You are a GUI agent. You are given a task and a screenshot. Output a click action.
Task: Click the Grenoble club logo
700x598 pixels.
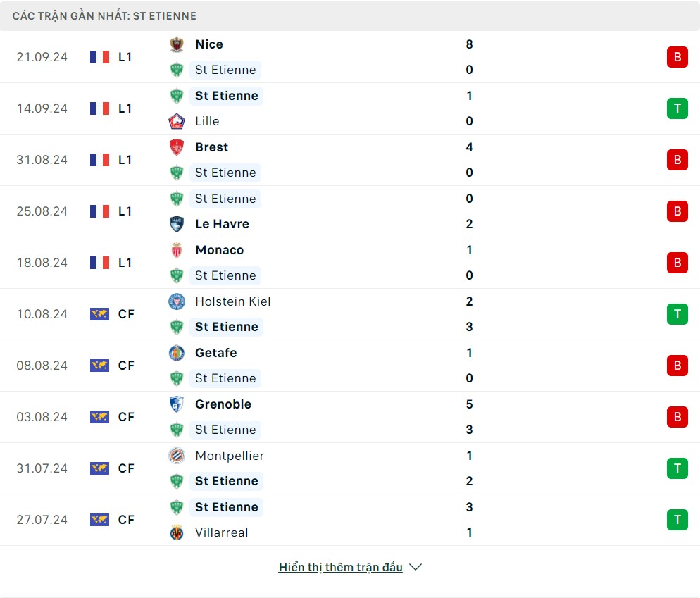[176, 404]
